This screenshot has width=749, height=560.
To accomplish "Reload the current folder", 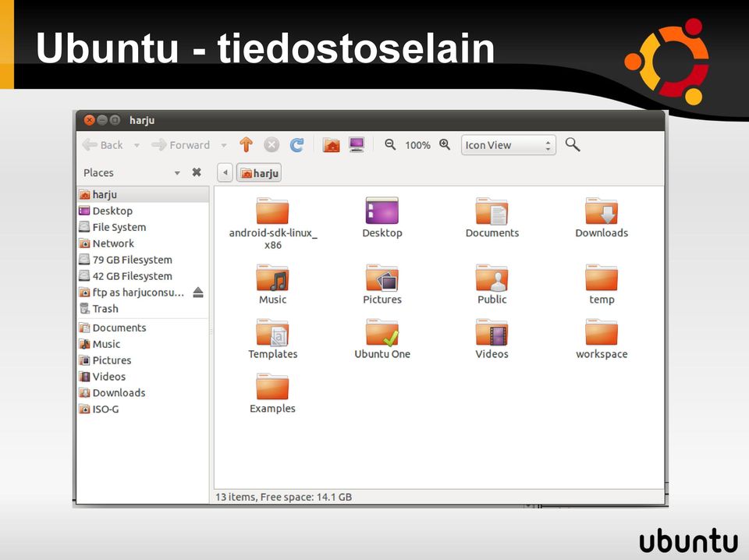I will 296,144.
